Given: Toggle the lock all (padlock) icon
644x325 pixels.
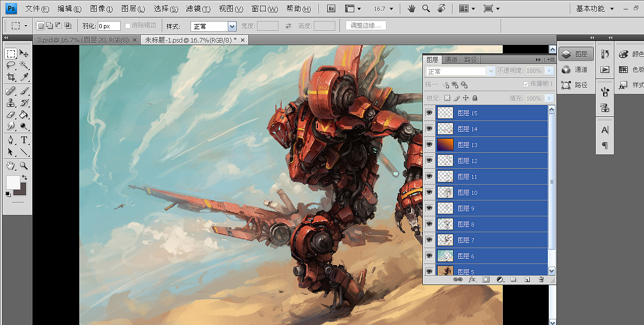Looking at the screenshot, I should tap(475, 98).
